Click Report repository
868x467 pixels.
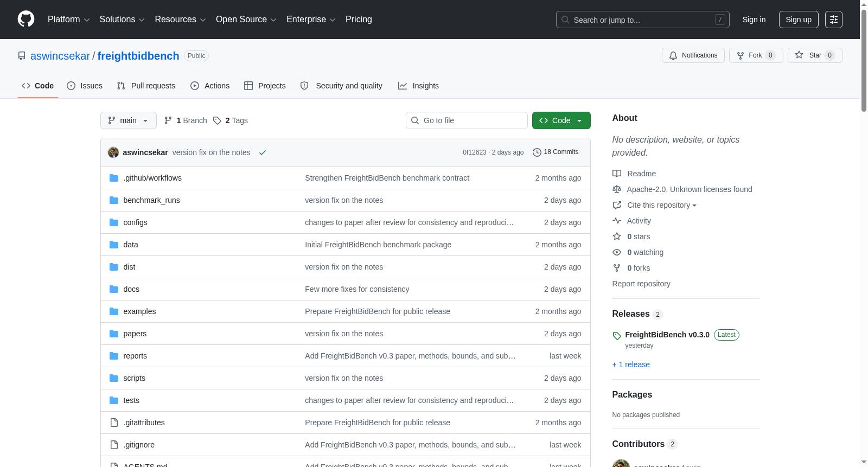tap(641, 284)
